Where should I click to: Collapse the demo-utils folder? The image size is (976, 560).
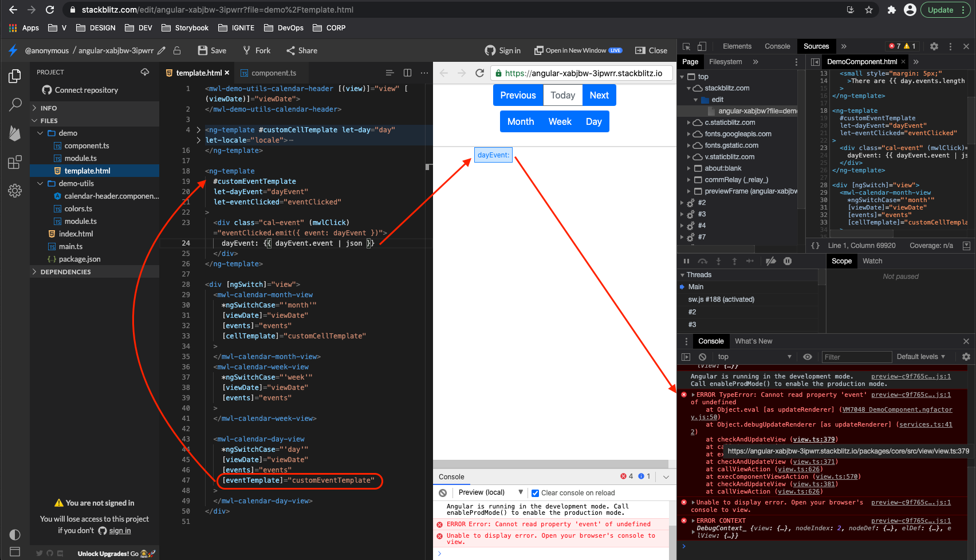[40, 183]
